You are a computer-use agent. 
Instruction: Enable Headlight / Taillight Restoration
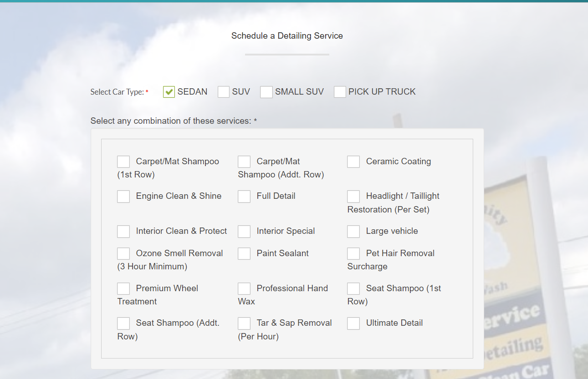point(353,196)
